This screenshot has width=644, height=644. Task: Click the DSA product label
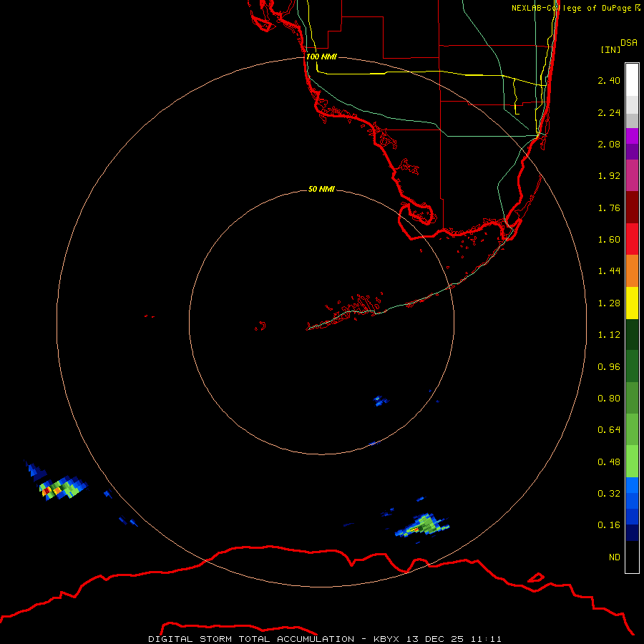tap(629, 43)
